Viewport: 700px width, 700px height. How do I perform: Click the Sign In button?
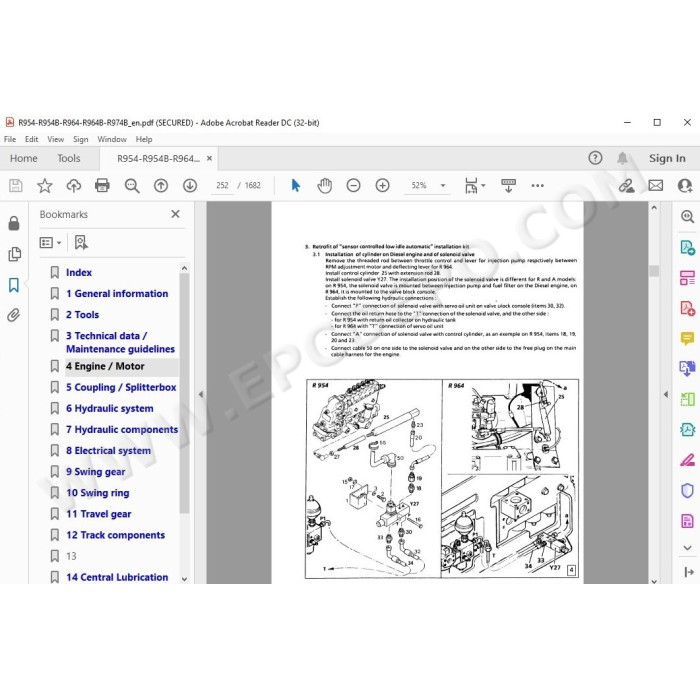[x=667, y=158]
